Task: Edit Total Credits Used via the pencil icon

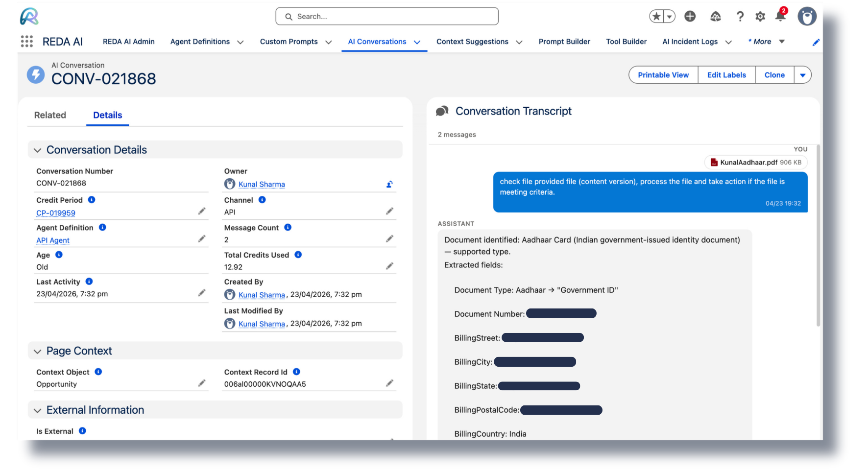Action: tap(389, 265)
